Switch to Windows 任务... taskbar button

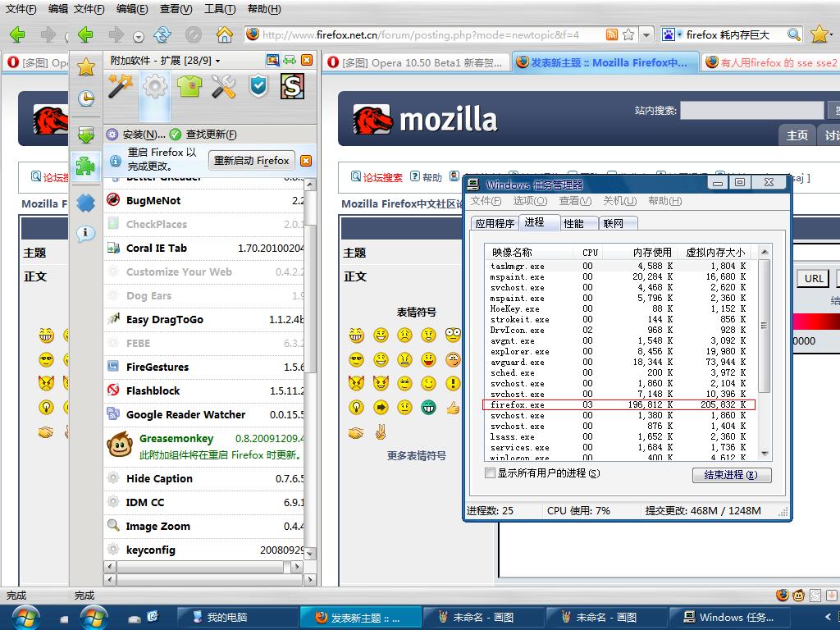(x=730, y=618)
